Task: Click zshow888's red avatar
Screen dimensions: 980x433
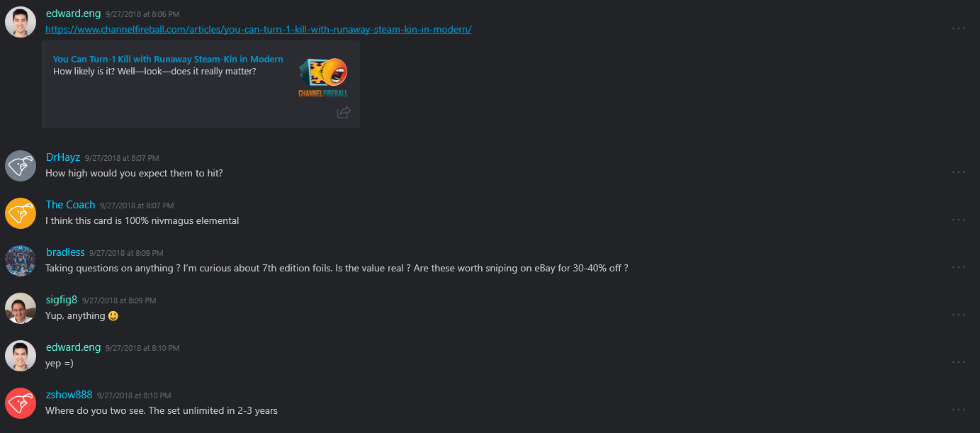Action: 21,403
